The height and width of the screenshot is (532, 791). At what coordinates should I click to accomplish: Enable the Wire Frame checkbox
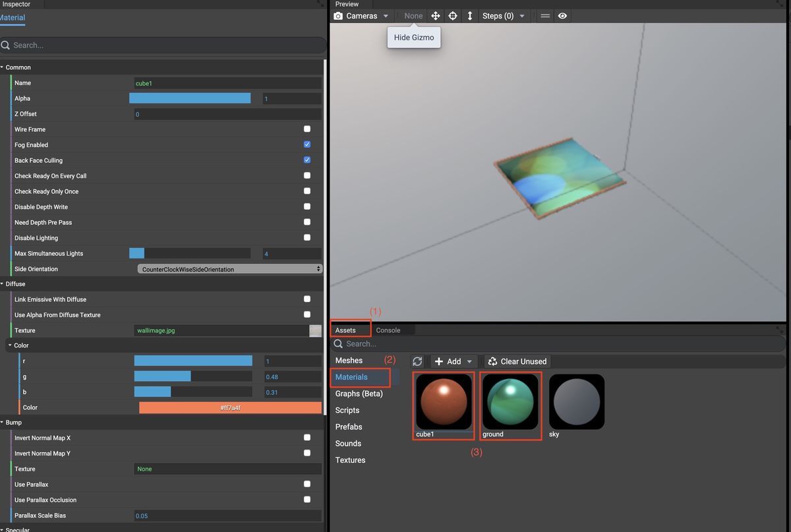coord(306,129)
